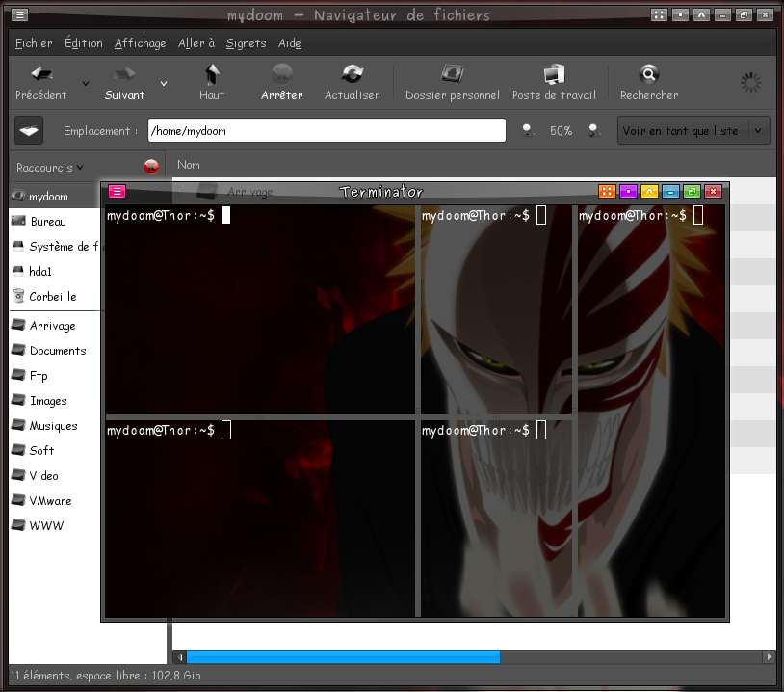Open the Video bookmark in sidebar
The width and height of the screenshot is (784, 692).
tap(55, 475)
